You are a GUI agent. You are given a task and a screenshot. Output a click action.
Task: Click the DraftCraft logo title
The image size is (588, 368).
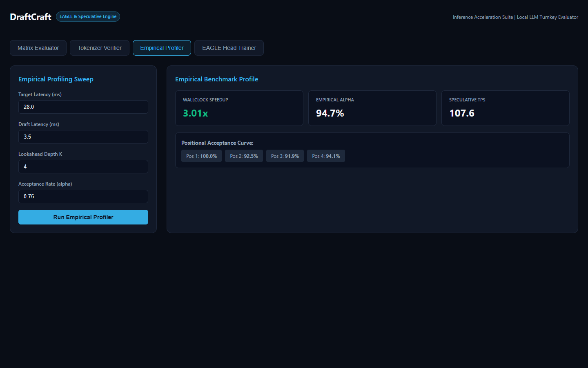(31, 17)
